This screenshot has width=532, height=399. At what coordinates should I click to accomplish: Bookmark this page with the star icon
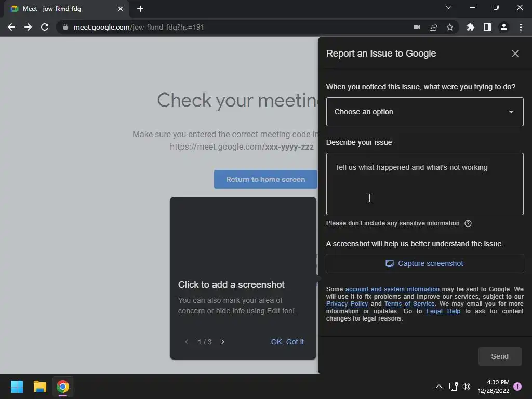[x=450, y=27]
